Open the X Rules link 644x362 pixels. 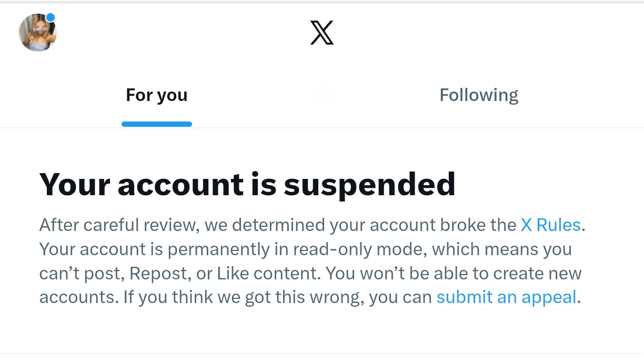pyautogui.click(x=550, y=225)
